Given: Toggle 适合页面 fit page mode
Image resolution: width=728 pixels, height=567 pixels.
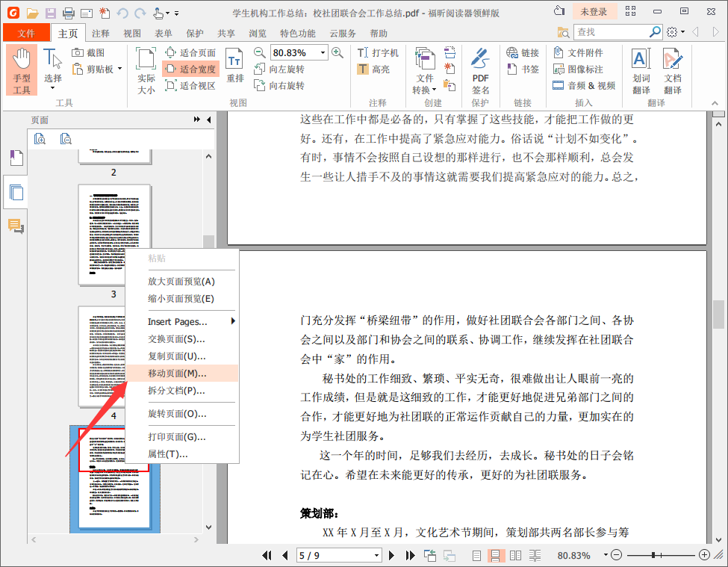Looking at the screenshot, I should coord(191,53).
